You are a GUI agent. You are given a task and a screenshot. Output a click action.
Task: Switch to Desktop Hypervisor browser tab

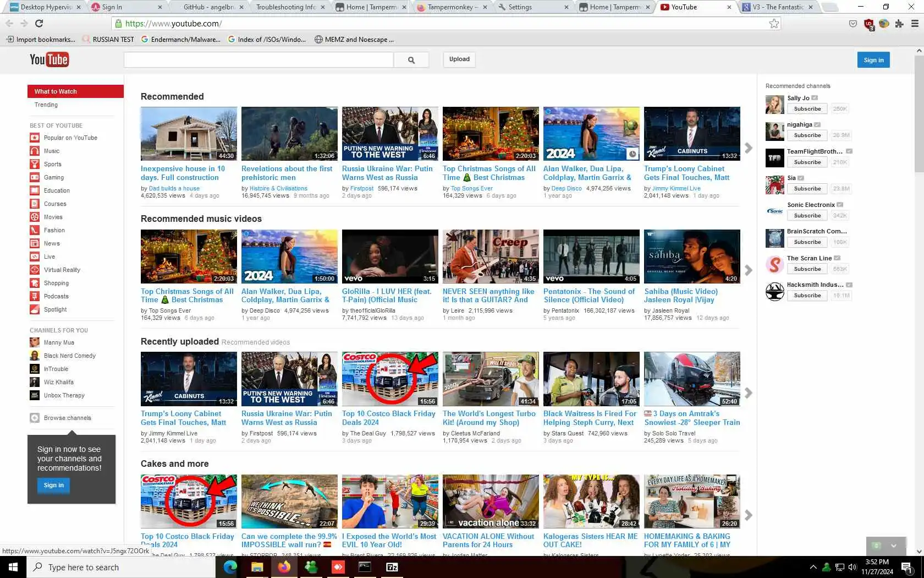46,7
